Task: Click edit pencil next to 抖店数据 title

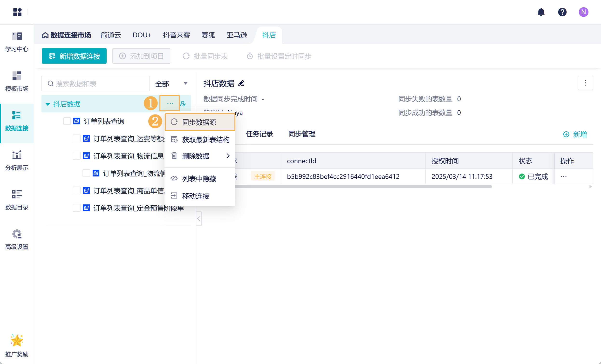Action: (x=241, y=83)
